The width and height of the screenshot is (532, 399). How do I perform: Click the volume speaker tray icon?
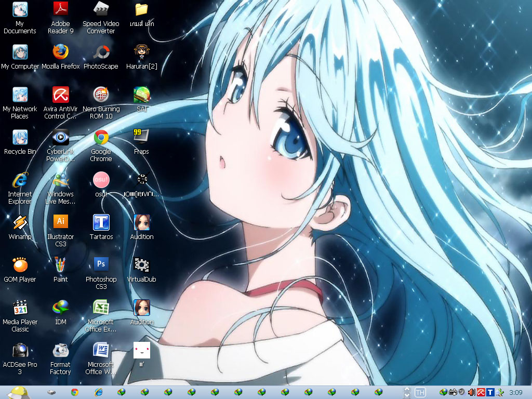tap(472, 393)
